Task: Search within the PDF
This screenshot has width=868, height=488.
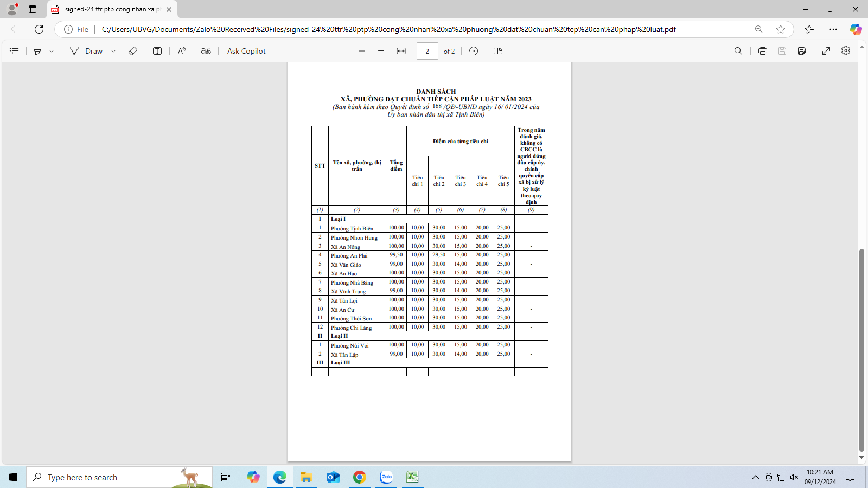Action: pyautogui.click(x=738, y=51)
